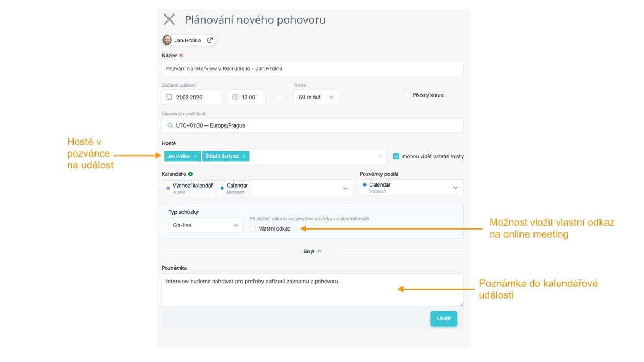Tick the Vlastní odkaz checkbox
644x362 pixels.
[253, 228]
